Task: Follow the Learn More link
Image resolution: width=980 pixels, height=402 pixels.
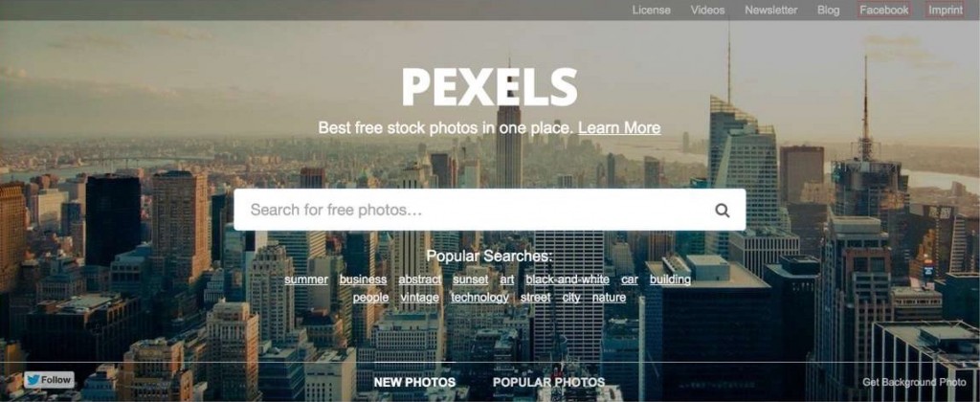Action: [619, 128]
